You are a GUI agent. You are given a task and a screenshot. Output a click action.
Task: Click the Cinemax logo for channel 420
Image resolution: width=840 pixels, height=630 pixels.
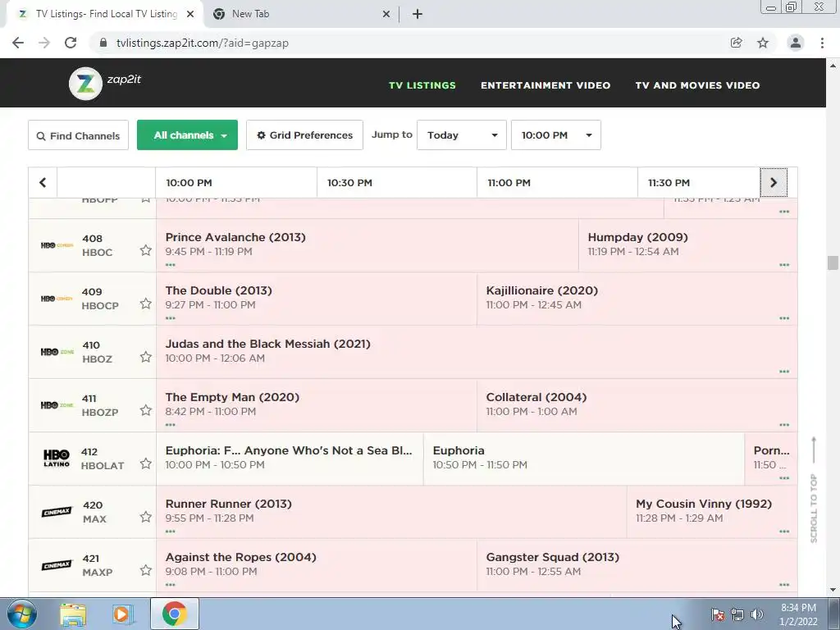[57, 512]
